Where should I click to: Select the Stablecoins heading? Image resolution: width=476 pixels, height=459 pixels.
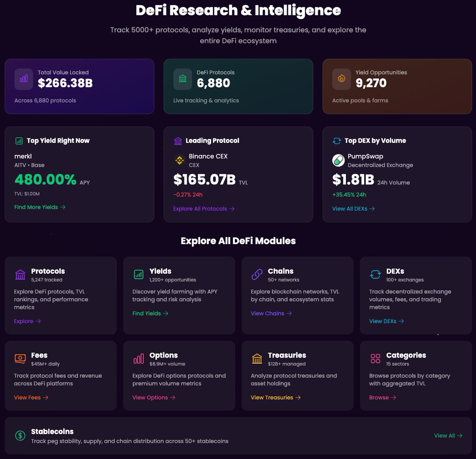point(52,431)
